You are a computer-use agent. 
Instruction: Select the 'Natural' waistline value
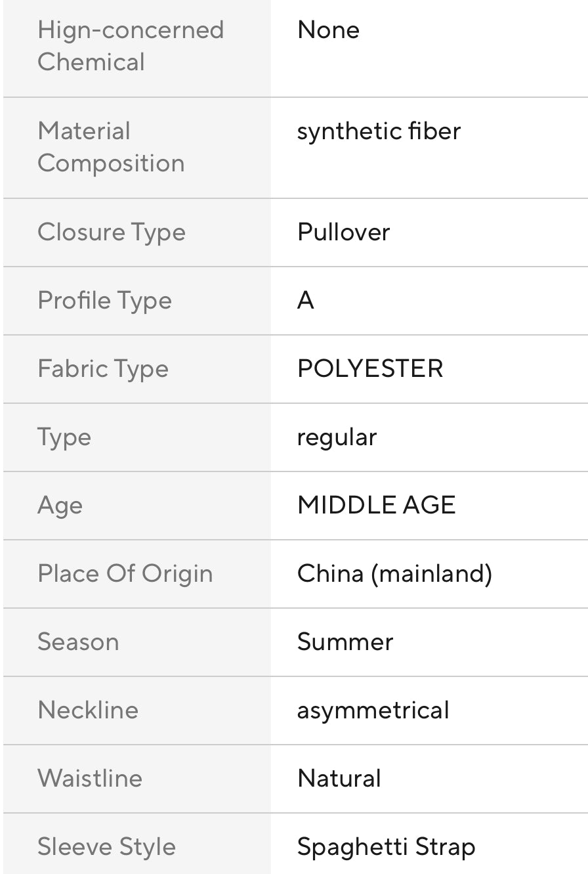[339, 779]
